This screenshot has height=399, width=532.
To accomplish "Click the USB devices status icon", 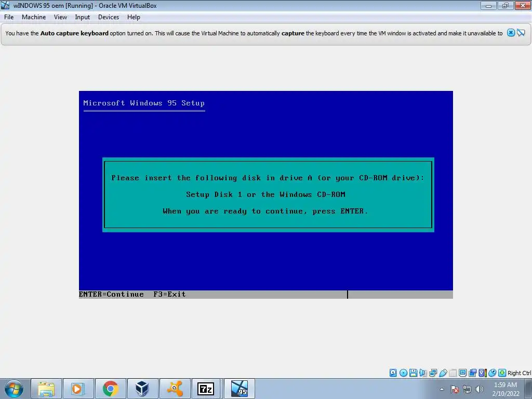I will tap(443, 373).
